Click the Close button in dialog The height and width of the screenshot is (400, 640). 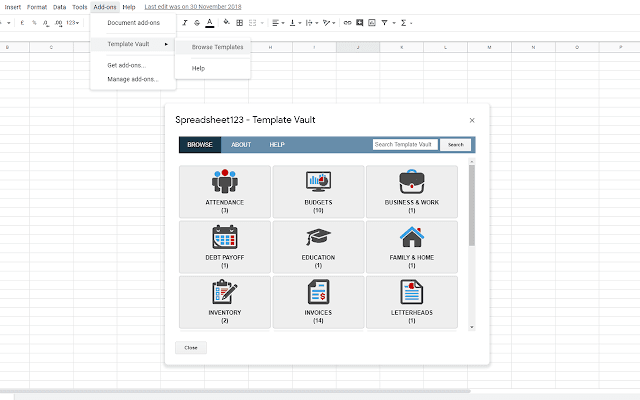point(190,347)
